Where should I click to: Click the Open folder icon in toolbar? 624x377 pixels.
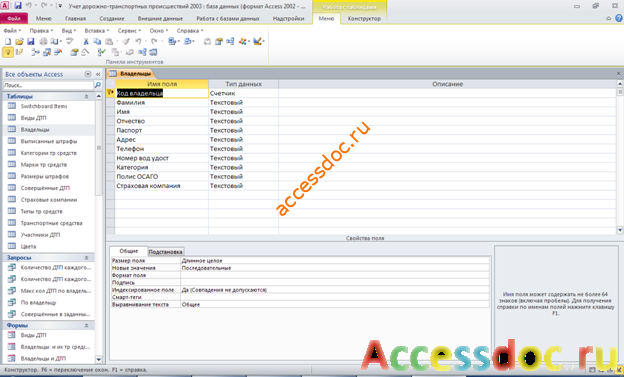click(19, 41)
